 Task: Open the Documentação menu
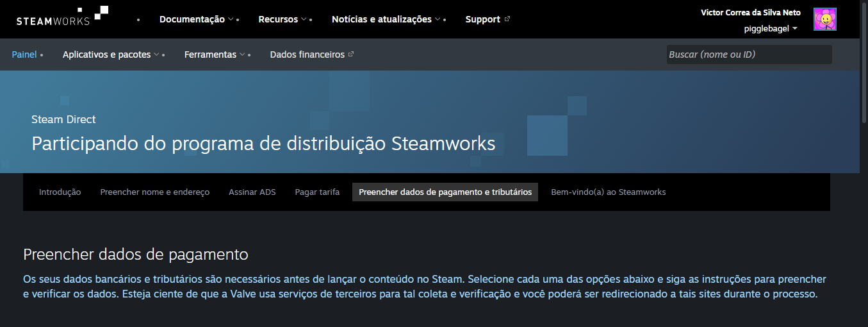[197, 19]
